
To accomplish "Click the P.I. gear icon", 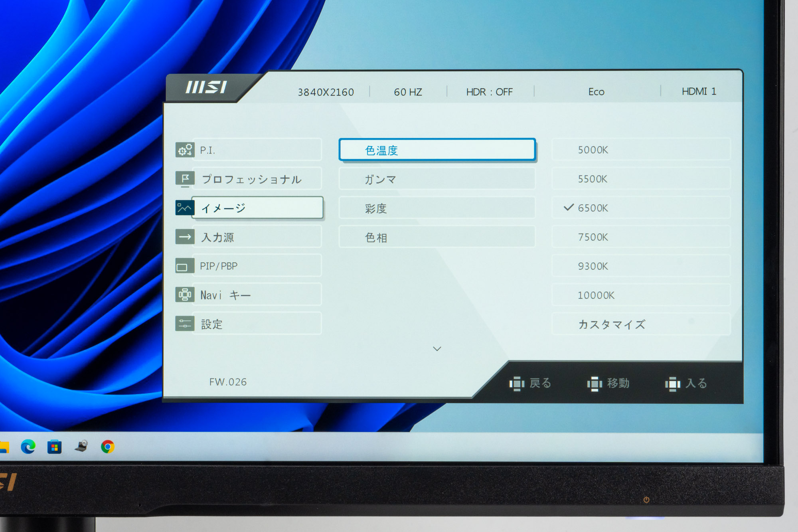I will [x=185, y=150].
